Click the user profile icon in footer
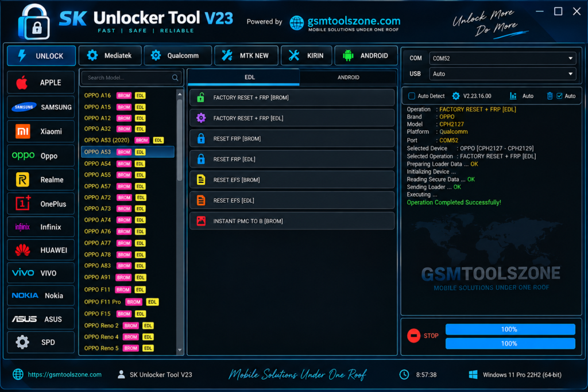Screen dimensions: 588x392 click(121, 374)
